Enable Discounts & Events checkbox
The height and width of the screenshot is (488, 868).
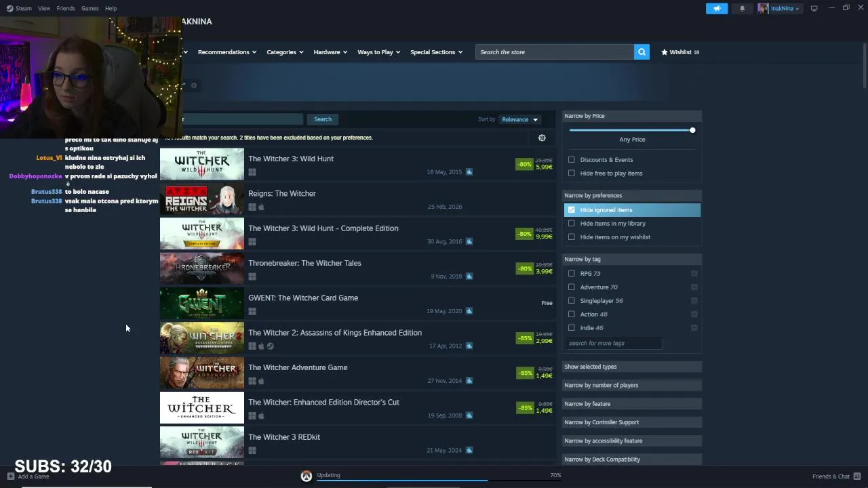(571, 159)
